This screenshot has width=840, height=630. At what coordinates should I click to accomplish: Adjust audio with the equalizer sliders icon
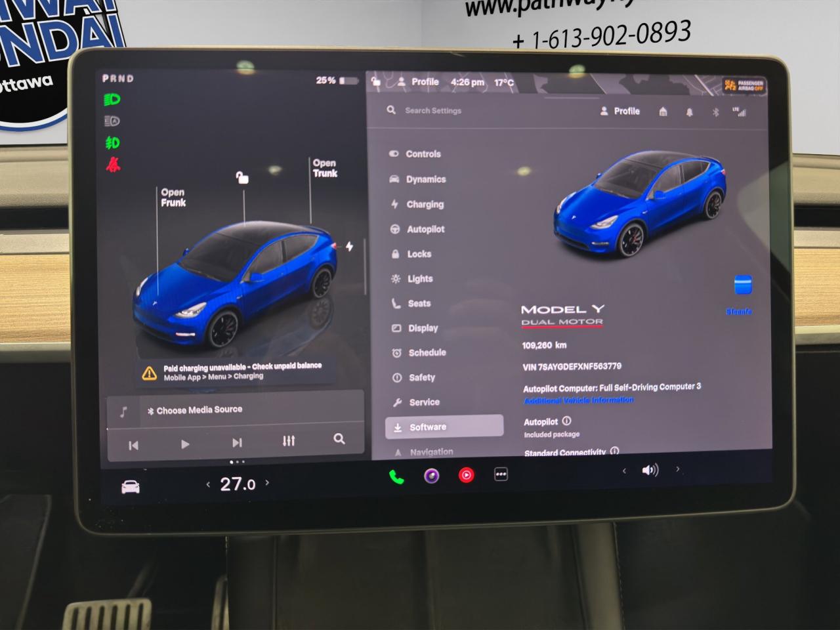[288, 440]
